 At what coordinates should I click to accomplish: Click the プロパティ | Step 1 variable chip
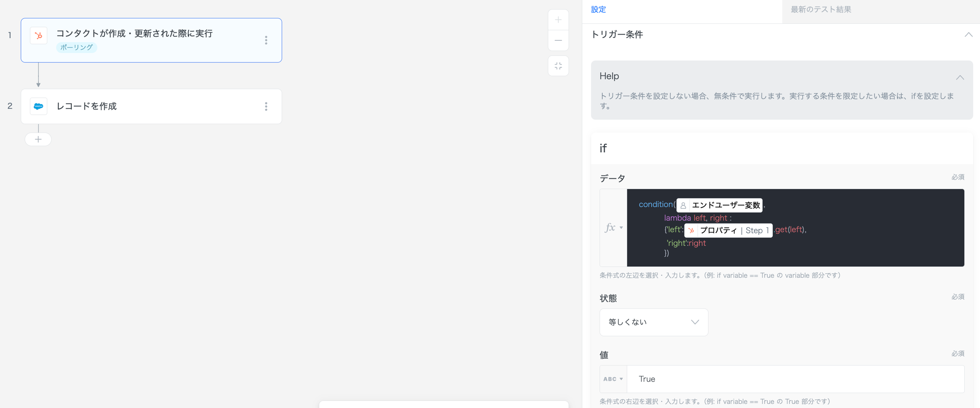pyautogui.click(x=728, y=230)
